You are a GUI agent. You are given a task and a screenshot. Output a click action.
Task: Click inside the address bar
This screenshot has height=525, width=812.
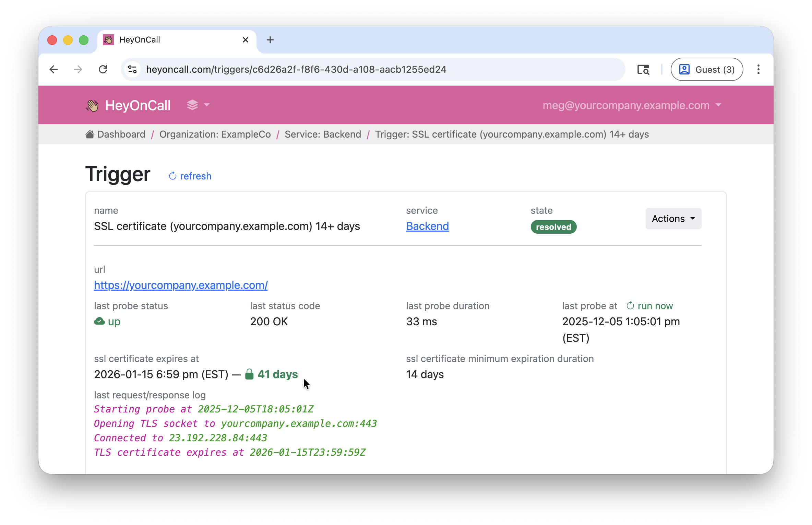click(309, 69)
